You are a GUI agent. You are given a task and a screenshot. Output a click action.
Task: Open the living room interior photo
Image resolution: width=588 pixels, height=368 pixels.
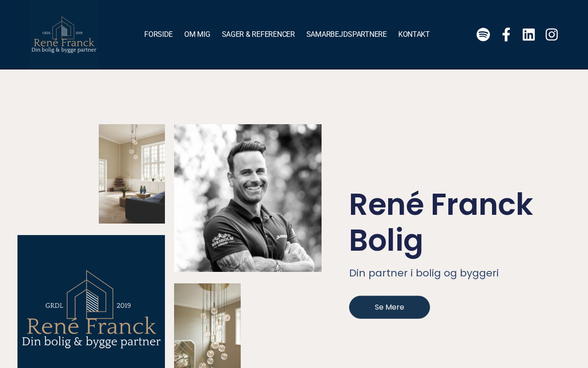coord(132,174)
